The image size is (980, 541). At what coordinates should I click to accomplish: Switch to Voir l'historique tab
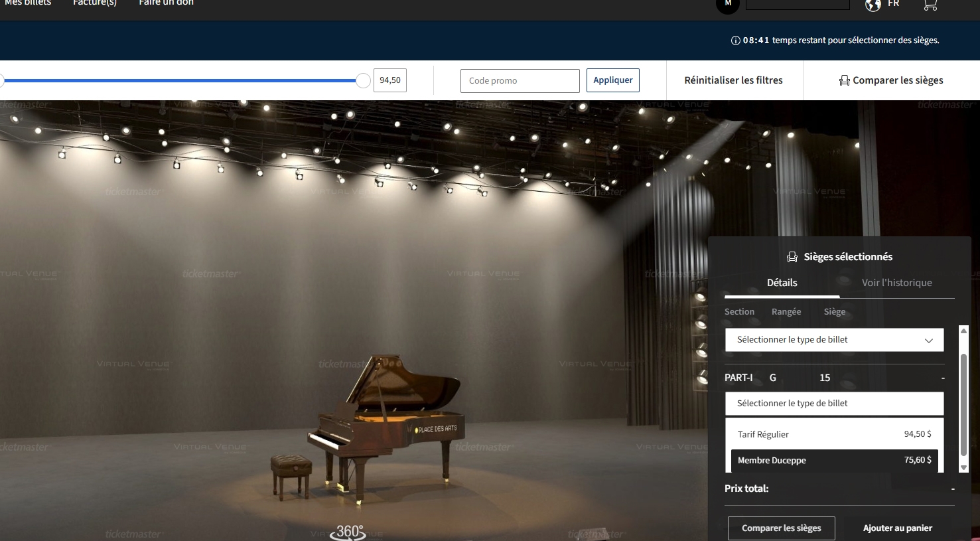point(896,283)
